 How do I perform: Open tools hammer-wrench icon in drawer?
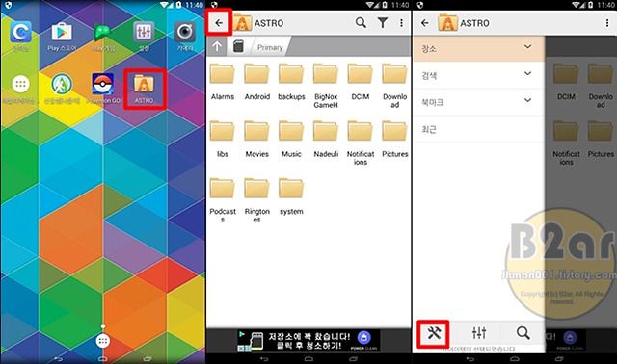coord(434,333)
